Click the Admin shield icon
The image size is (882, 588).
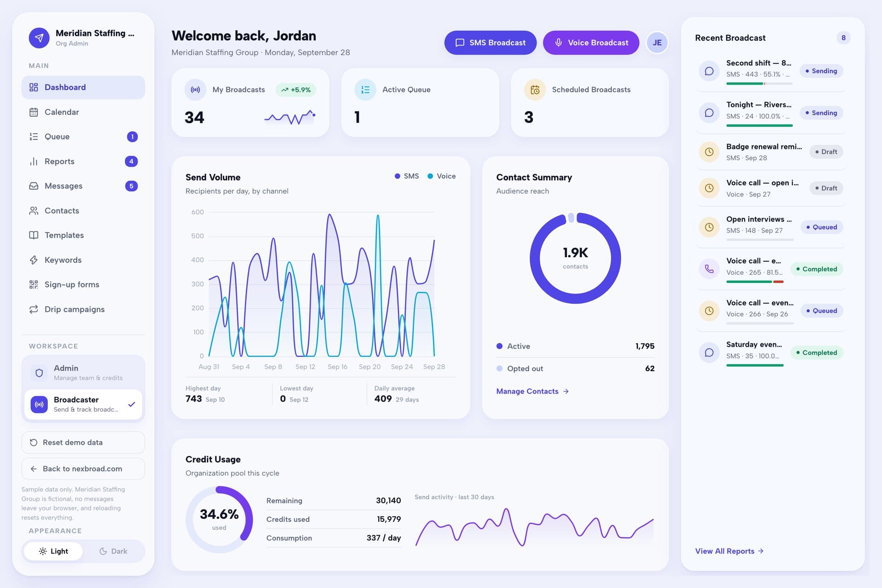pos(39,373)
